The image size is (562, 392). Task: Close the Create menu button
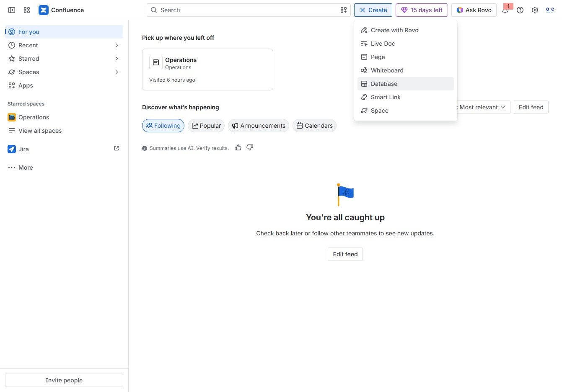click(373, 10)
